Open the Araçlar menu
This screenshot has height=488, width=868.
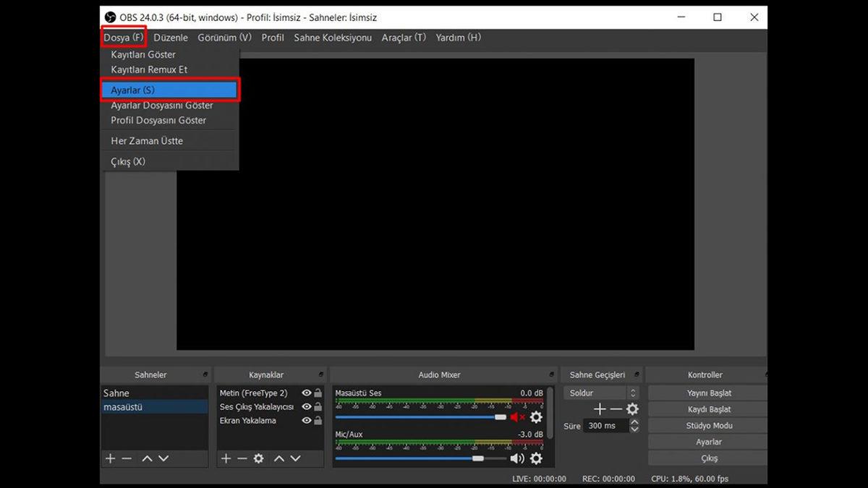403,38
